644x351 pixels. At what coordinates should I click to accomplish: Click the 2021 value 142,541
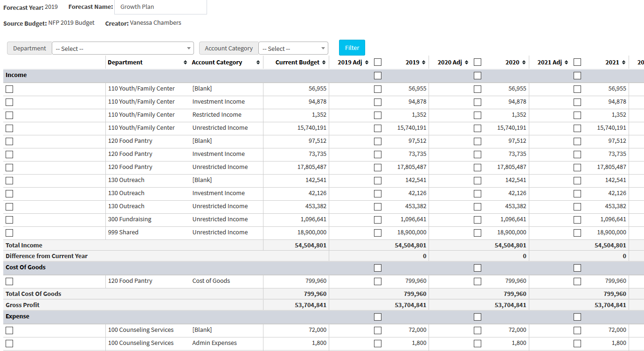click(616, 180)
